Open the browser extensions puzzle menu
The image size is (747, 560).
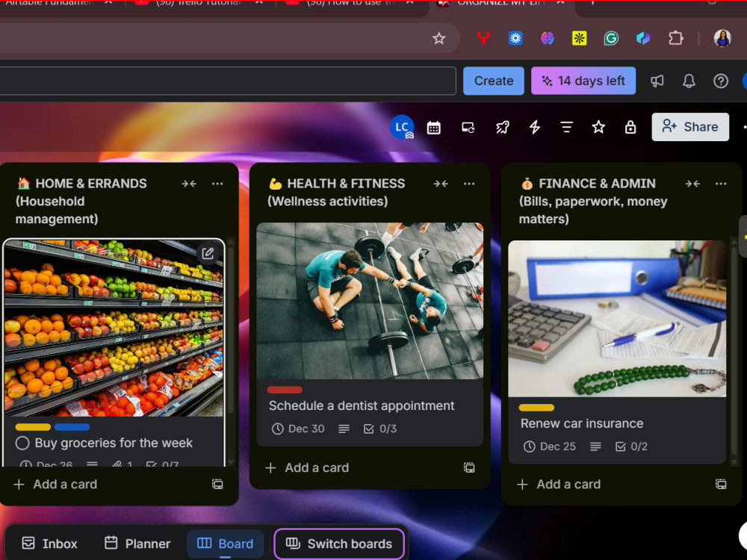click(675, 38)
